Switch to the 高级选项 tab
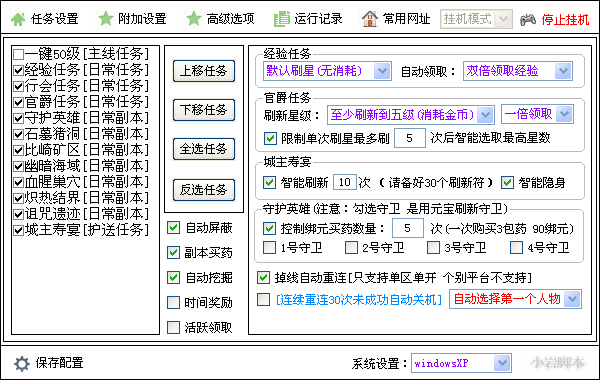Image resolution: width=600 pixels, height=380 pixels. tap(230, 19)
